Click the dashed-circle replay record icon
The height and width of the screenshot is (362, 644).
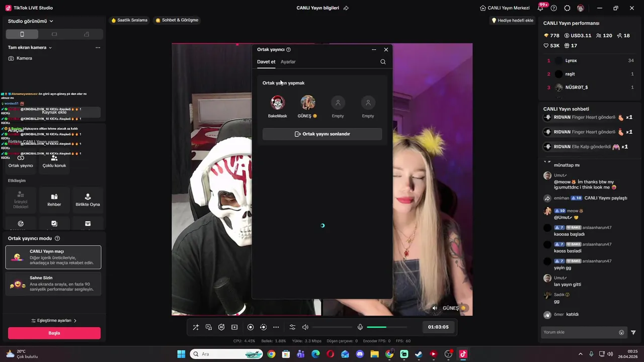263,327
